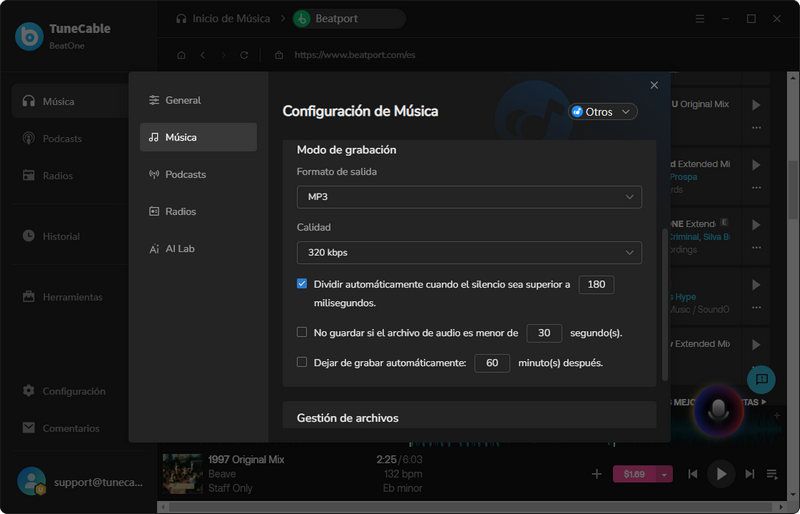Open Música in the main sidebar
800x514 pixels.
[70, 101]
